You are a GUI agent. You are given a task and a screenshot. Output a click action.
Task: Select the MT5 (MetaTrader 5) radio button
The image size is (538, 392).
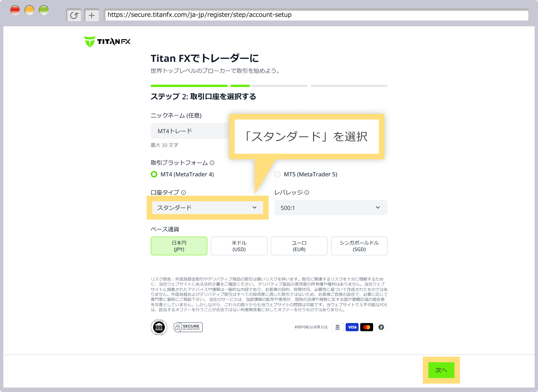(x=277, y=174)
